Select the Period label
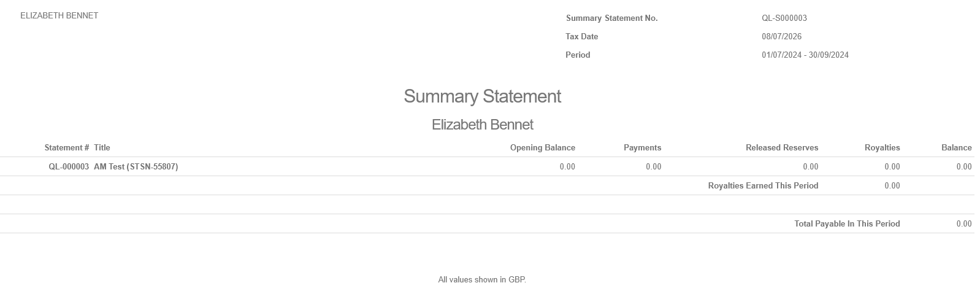This screenshot has height=283, width=980. [578, 55]
